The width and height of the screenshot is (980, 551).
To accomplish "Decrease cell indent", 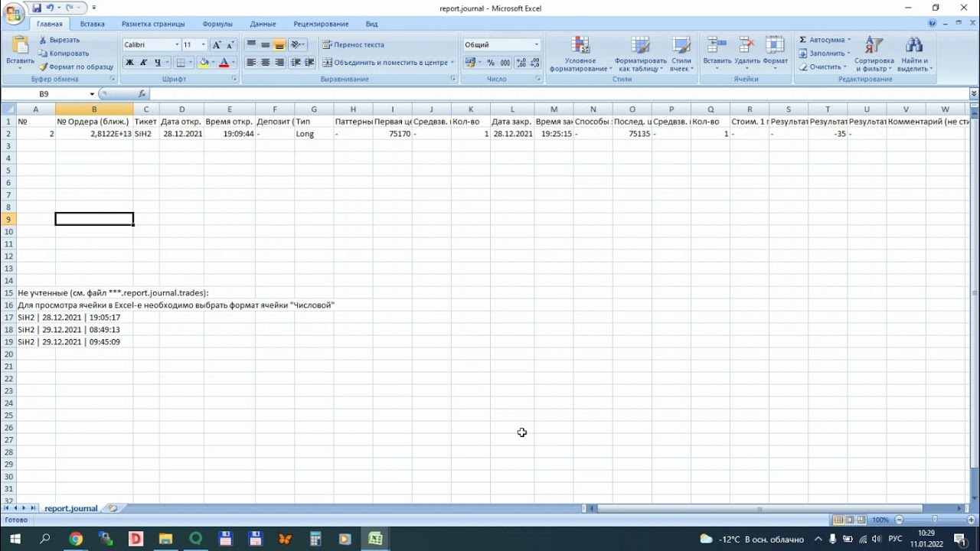I will pos(296,63).
